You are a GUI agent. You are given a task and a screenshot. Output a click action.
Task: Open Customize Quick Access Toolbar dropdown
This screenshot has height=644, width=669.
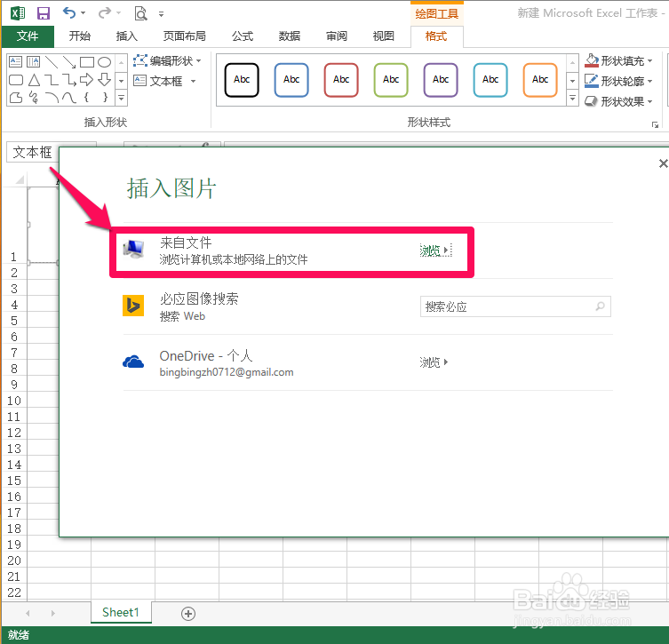(162, 14)
